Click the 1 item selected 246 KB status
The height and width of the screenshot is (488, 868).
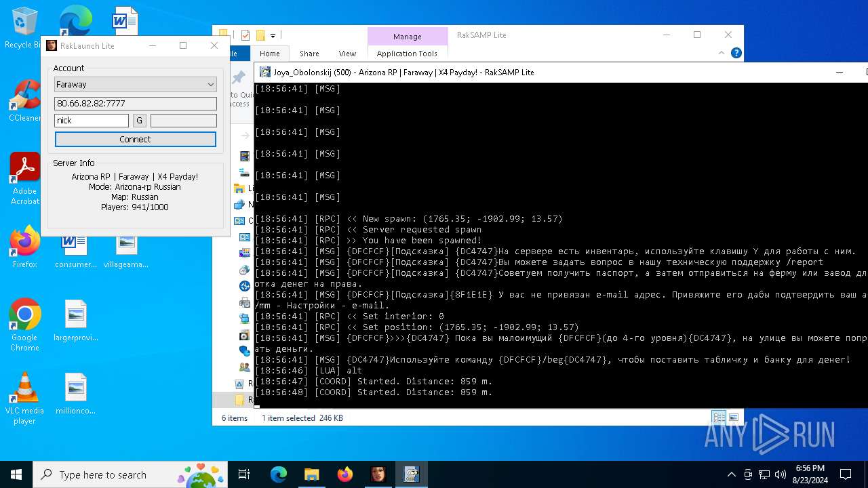302,418
